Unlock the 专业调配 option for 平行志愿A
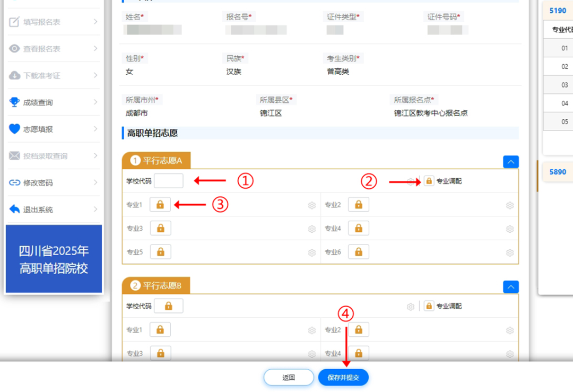 coord(429,180)
